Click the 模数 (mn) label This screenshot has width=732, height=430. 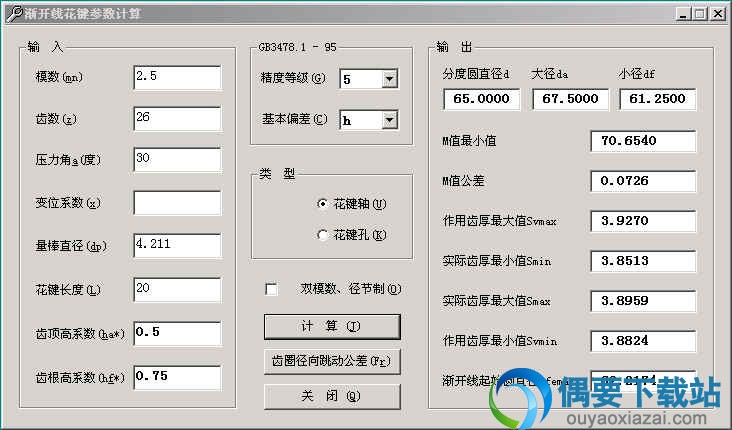click(x=59, y=77)
